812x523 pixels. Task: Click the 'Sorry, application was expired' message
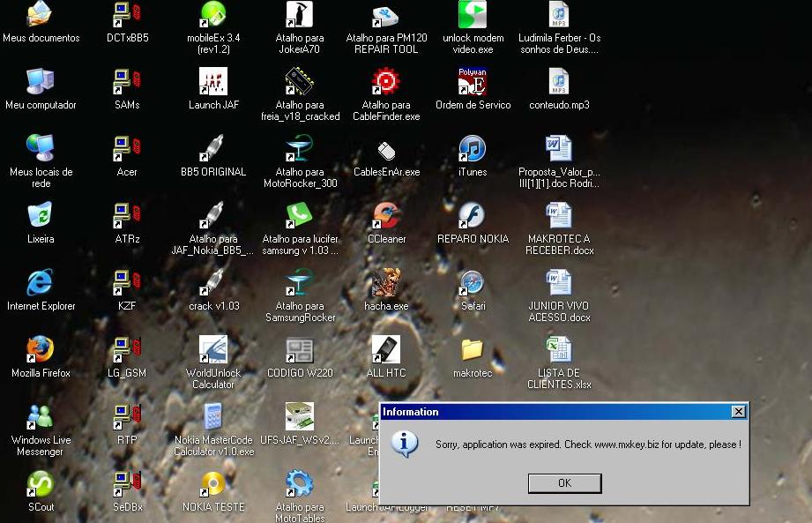click(x=588, y=445)
